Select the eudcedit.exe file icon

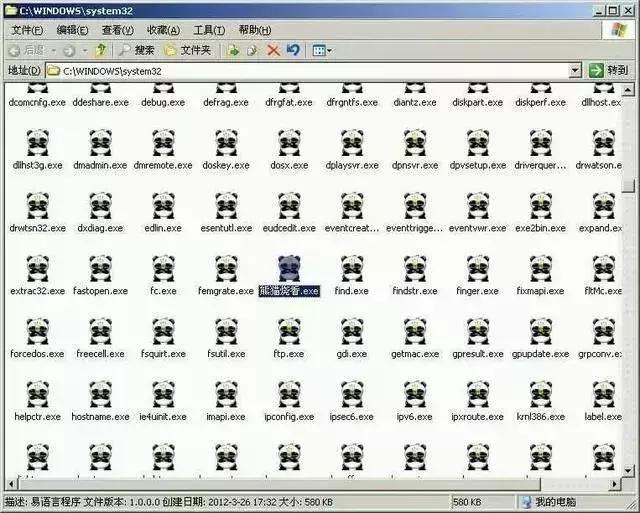(289, 205)
